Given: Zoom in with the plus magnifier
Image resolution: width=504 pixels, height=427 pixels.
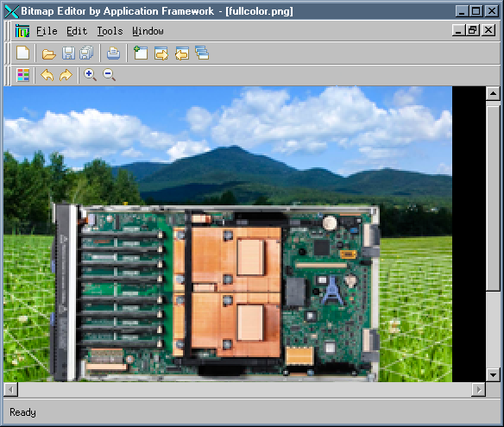Looking at the screenshot, I should coord(90,75).
